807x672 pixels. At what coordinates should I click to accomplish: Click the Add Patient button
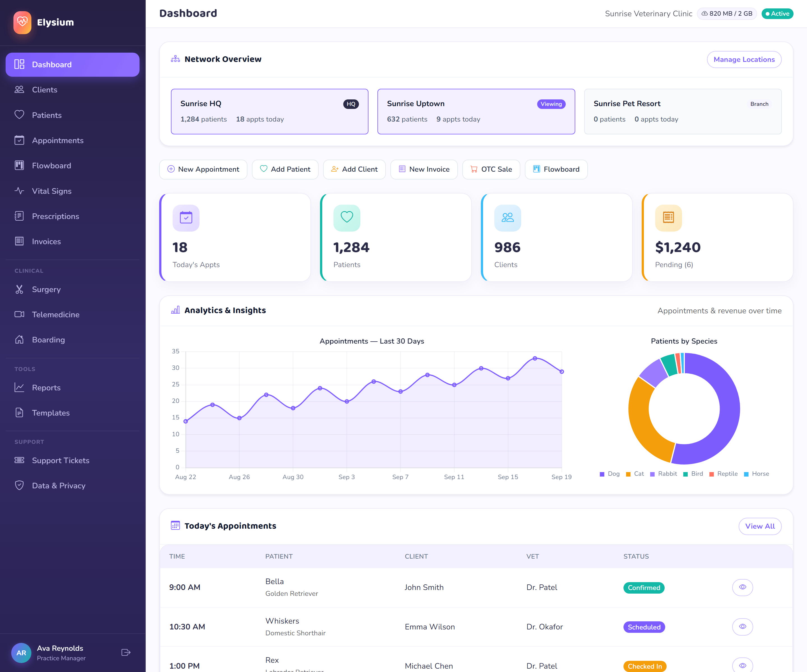click(x=285, y=169)
